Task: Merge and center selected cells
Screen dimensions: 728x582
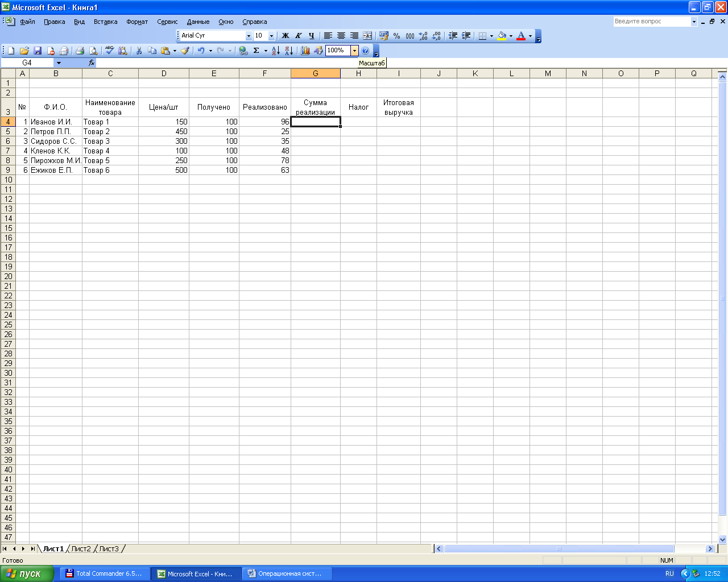Action: click(x=367, y=36)
